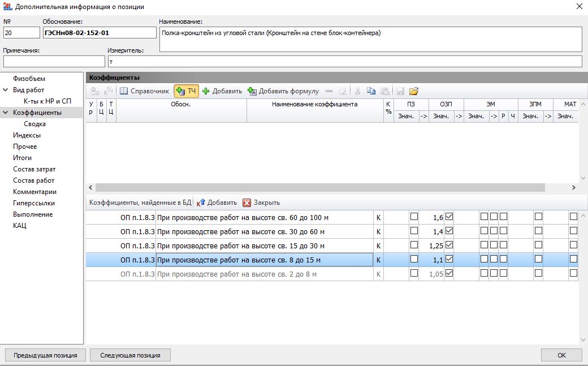
Task: Go to Следующая позиция
Action: click(x=130, y=355)
